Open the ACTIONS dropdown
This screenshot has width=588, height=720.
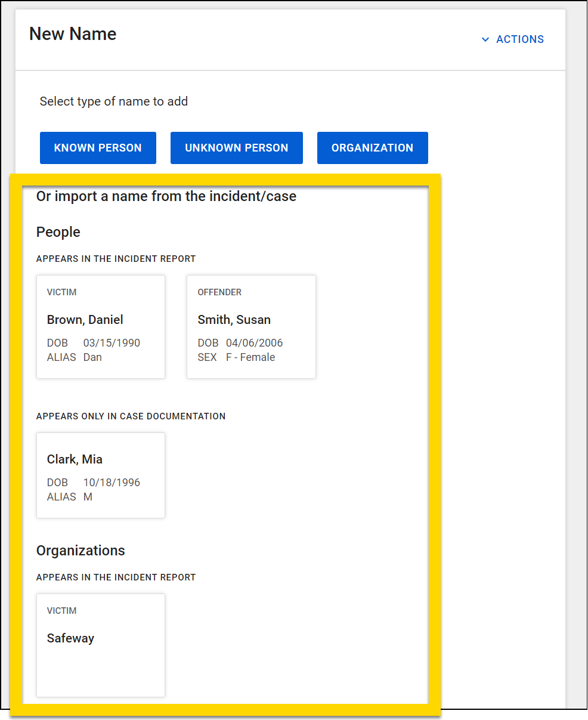click(519, 39)
